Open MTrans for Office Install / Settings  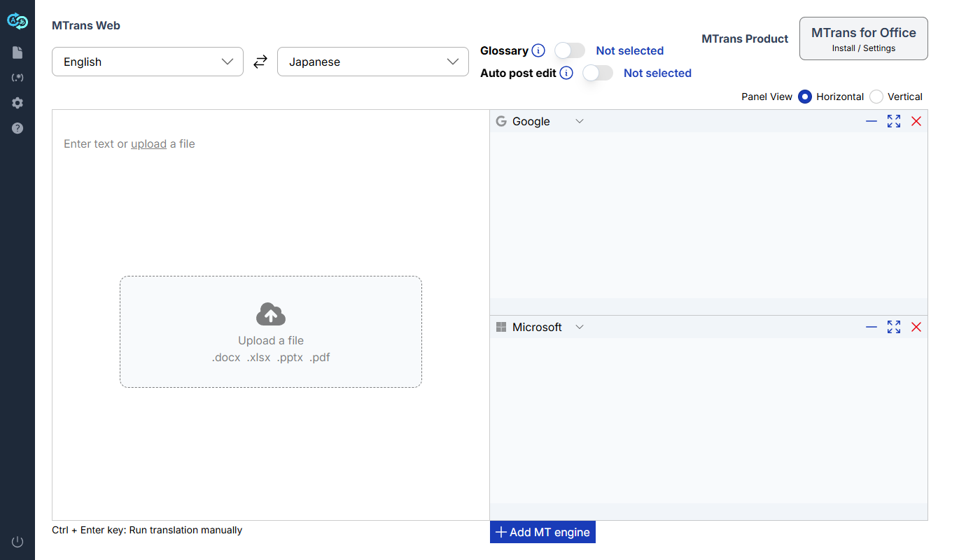pos(864,38)
